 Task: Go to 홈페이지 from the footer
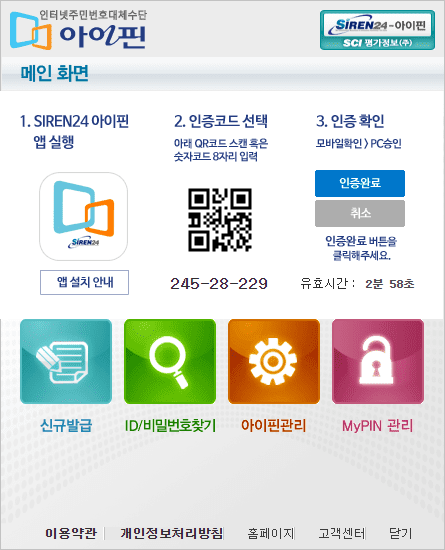[x=271, y=534]
